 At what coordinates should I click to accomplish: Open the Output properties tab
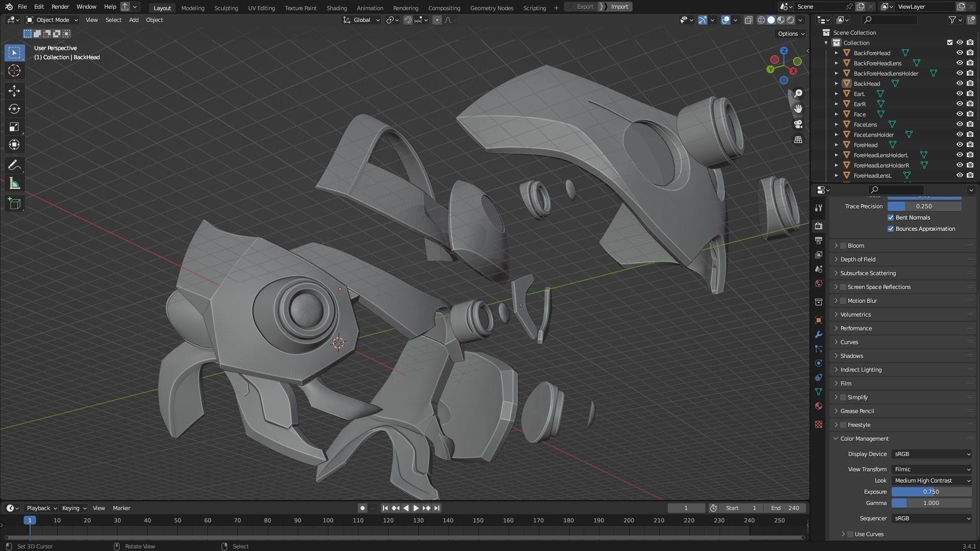pos(819,240)
